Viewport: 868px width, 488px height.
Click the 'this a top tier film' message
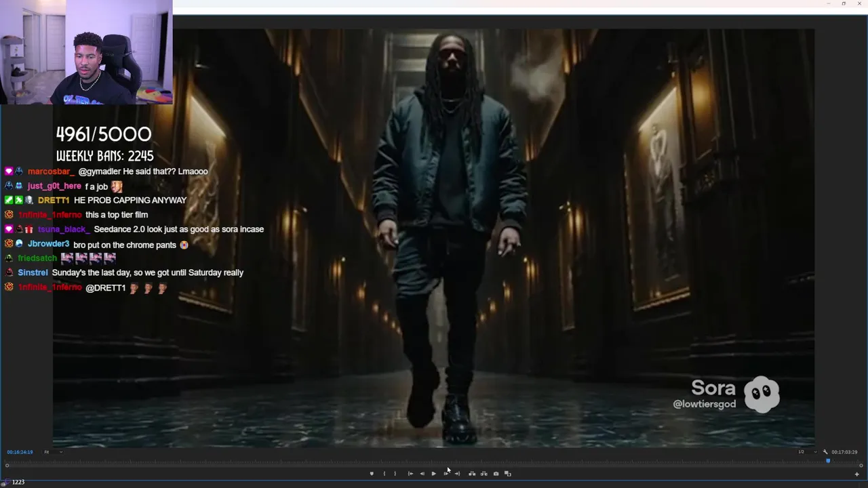point(117,215)
